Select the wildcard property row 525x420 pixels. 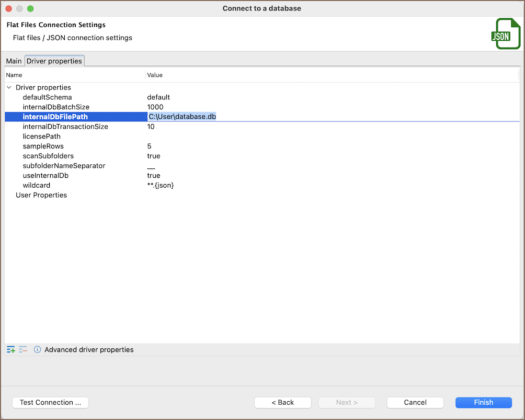coord(37,185)
